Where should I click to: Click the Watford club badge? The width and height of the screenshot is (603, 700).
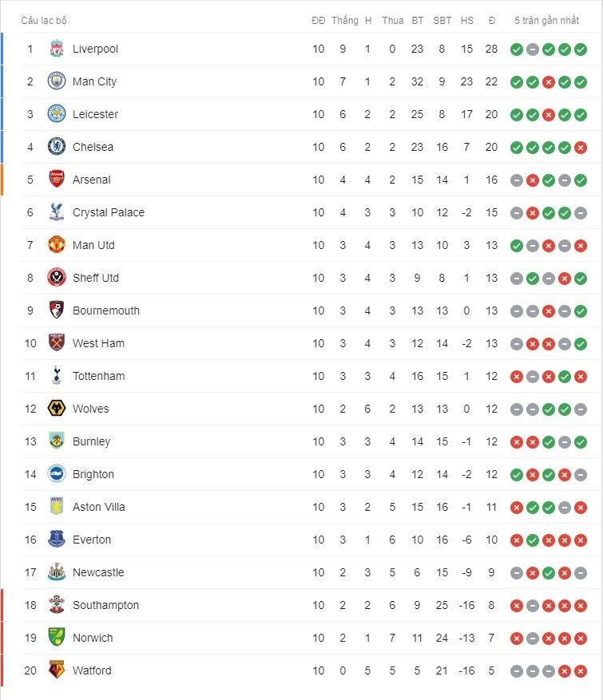[x=56, y=670]
